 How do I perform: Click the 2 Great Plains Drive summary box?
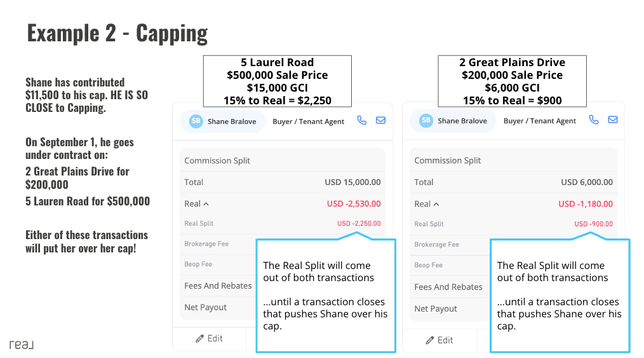(x=512, y=81)
